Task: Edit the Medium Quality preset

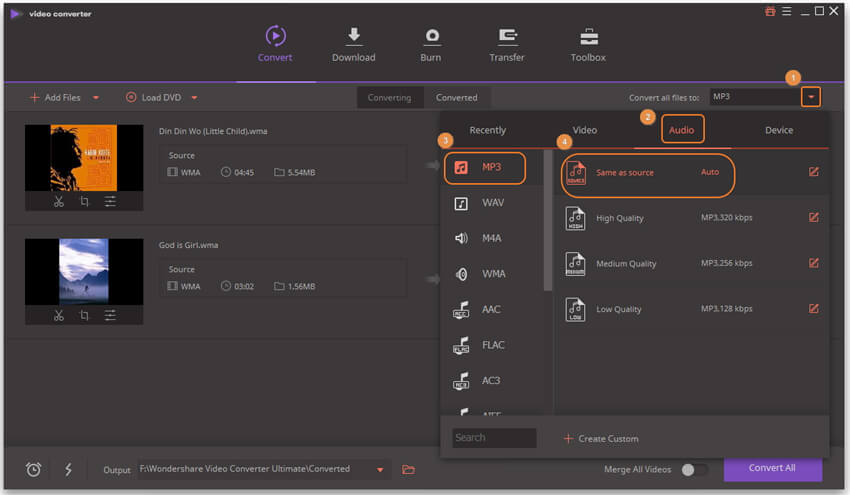Action: click(814, 263)
